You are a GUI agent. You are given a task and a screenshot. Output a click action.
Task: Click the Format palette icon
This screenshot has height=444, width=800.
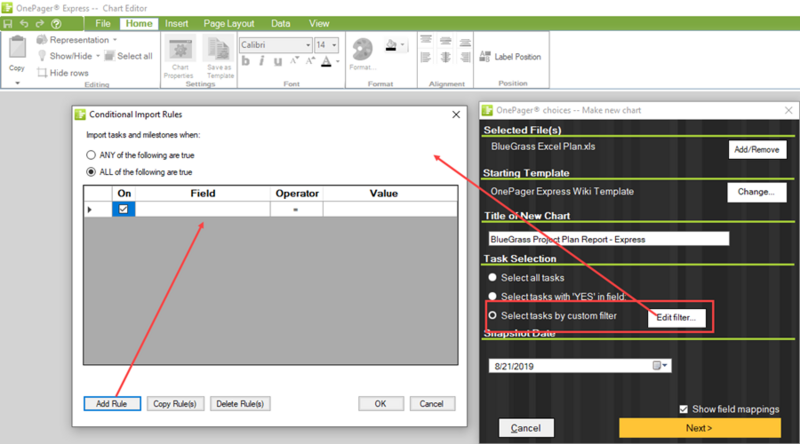363,50
